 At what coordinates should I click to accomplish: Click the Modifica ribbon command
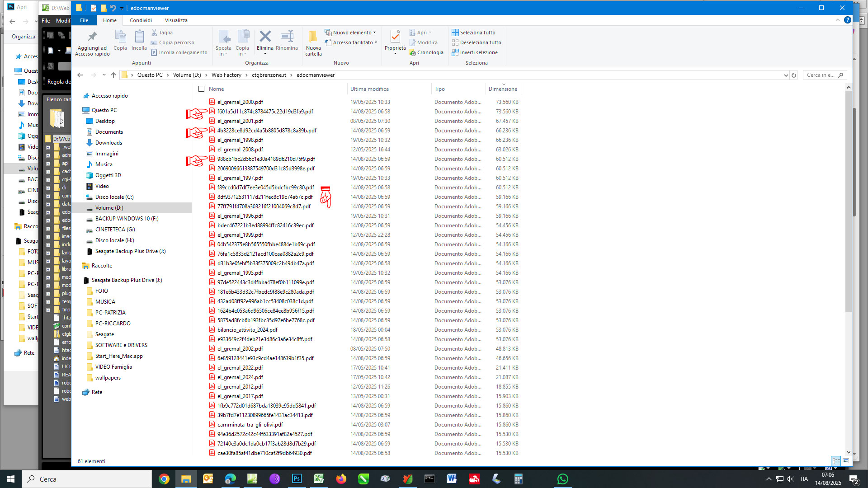click(x=424, y=42)
